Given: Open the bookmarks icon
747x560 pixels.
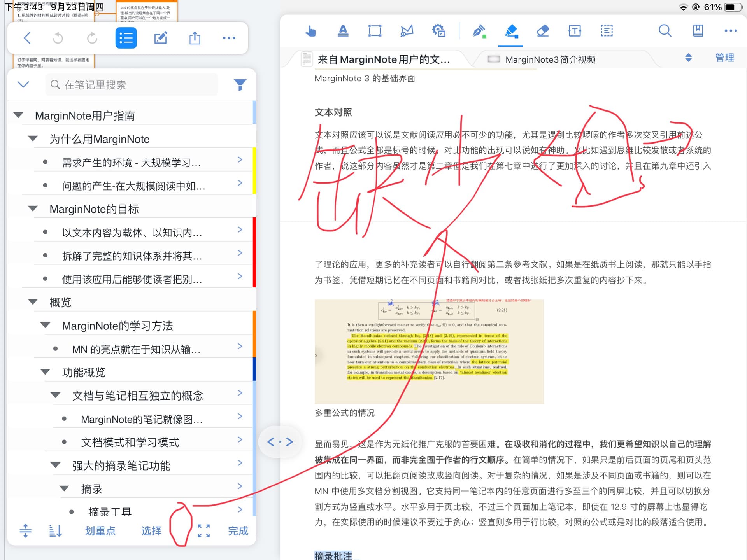Looking at the screenshot, I should (698, 30).
